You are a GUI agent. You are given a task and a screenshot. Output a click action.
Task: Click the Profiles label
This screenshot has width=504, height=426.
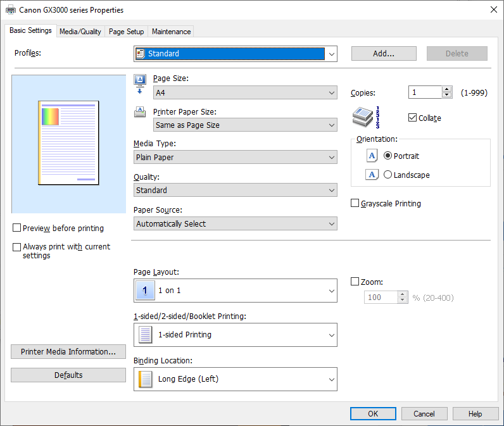(x=28, y=53)
